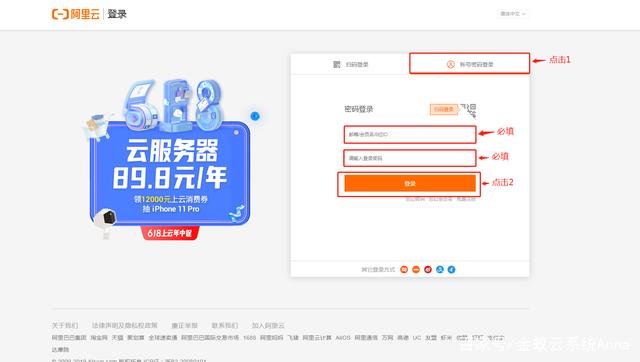This screenshot has height=362, width=640.
Task: Click the QR icon on the 扫码登录 tab
Action: point(337,64)
